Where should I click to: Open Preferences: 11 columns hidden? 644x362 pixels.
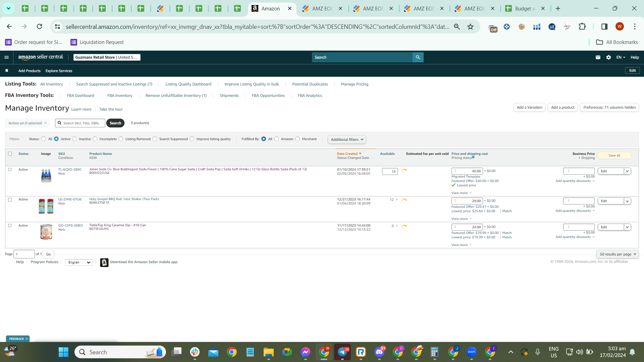[609, 107]
